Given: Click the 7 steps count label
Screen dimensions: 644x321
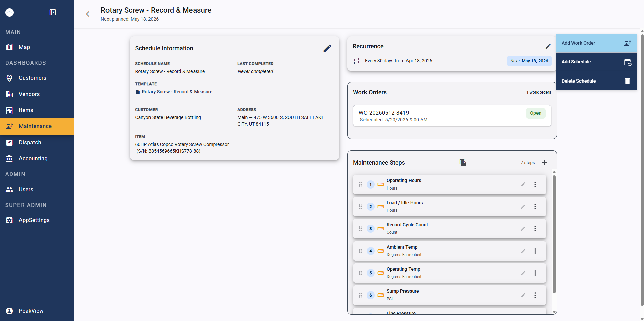Looking at the screenshot, I should pyautogui.click(x=528, y=163).
